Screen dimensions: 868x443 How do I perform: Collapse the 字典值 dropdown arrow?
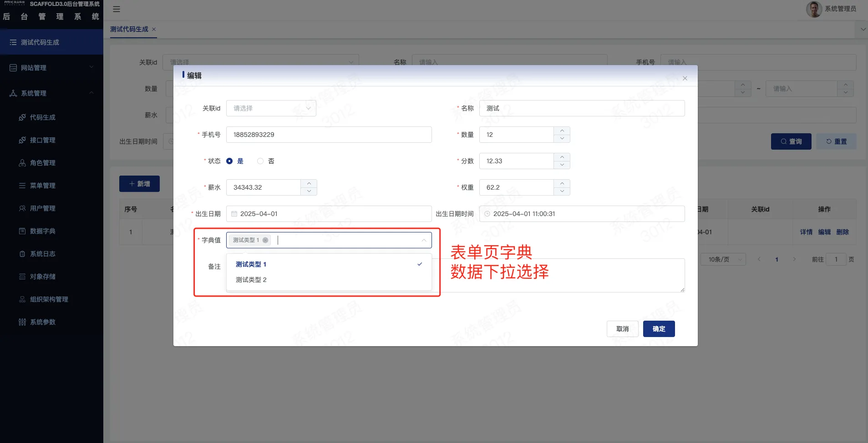click(424, 240)
